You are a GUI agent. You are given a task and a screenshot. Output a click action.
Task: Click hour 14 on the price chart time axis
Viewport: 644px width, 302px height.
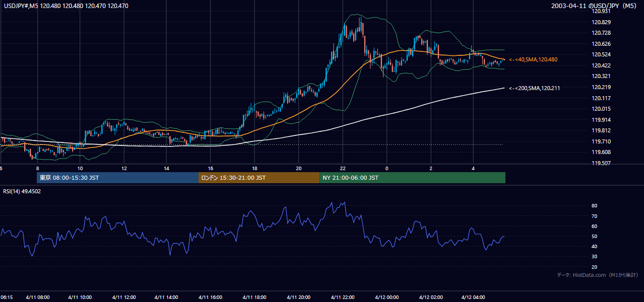(x=166, y=168)
